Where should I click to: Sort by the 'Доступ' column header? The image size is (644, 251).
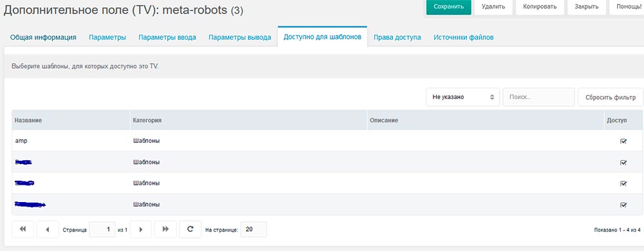[623, 120]
